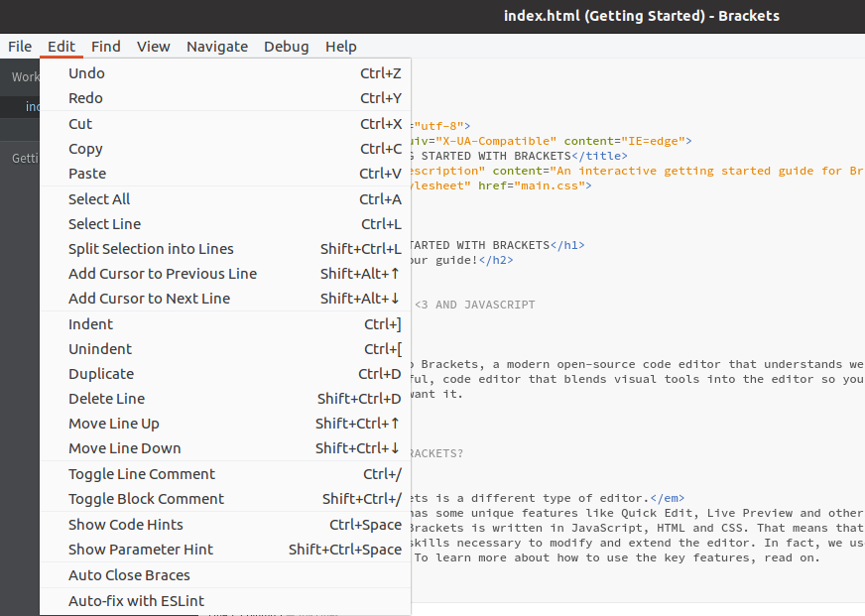Click Add Cursor to Next Line
This screenshot has width=865, height=616.
click(225, 299)
